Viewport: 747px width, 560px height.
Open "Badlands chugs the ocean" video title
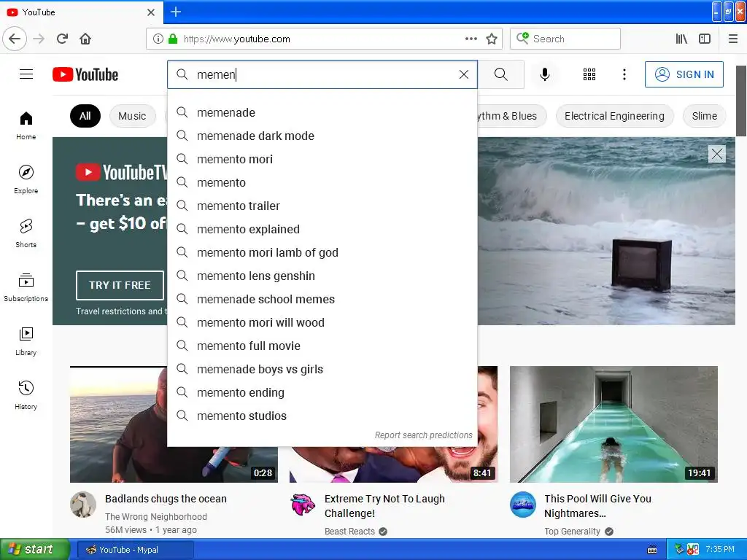(x=166, y=499)
